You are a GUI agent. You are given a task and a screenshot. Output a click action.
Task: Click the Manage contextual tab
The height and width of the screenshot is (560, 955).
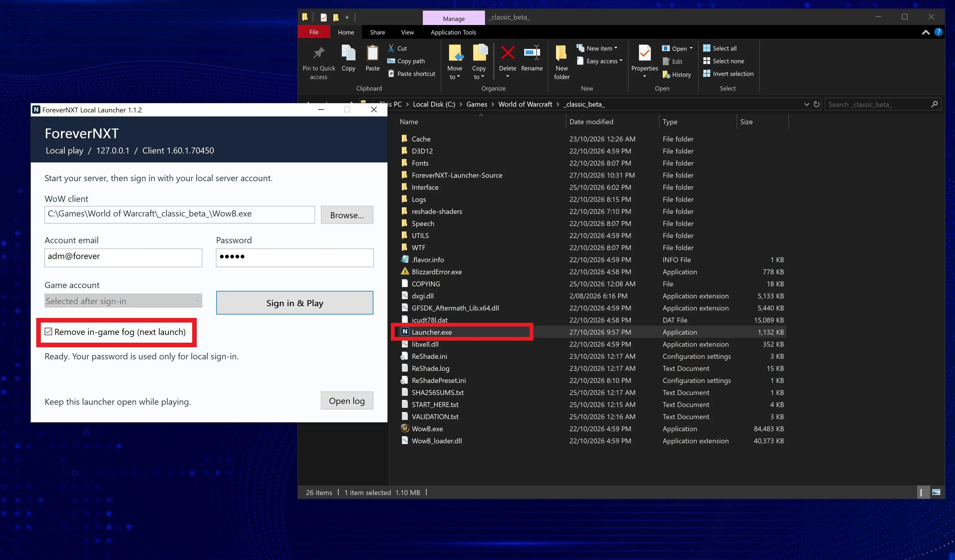(454, 18)
